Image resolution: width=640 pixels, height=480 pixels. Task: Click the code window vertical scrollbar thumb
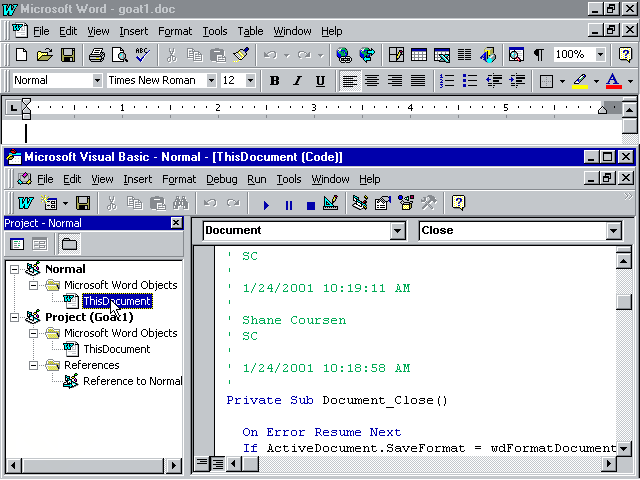tap(624, 302)
